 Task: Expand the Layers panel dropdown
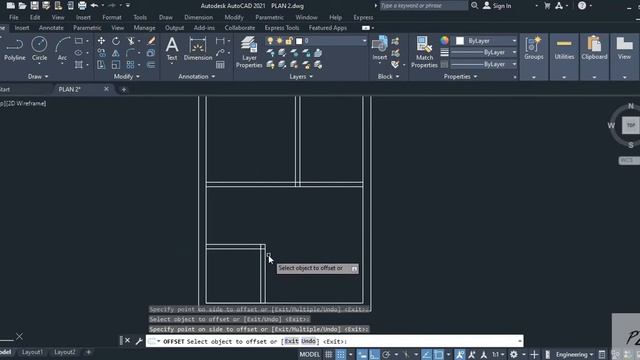pos(301,76)
